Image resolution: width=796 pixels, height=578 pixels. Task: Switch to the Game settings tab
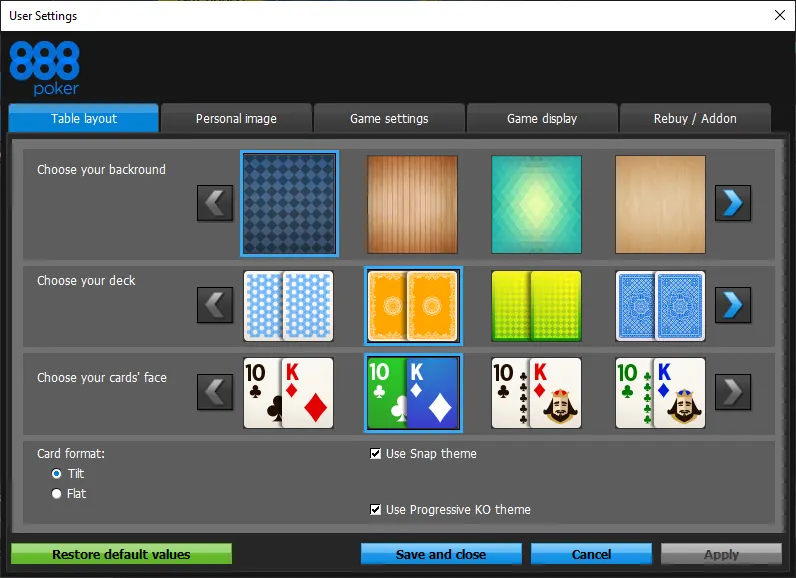coord(389,118)
